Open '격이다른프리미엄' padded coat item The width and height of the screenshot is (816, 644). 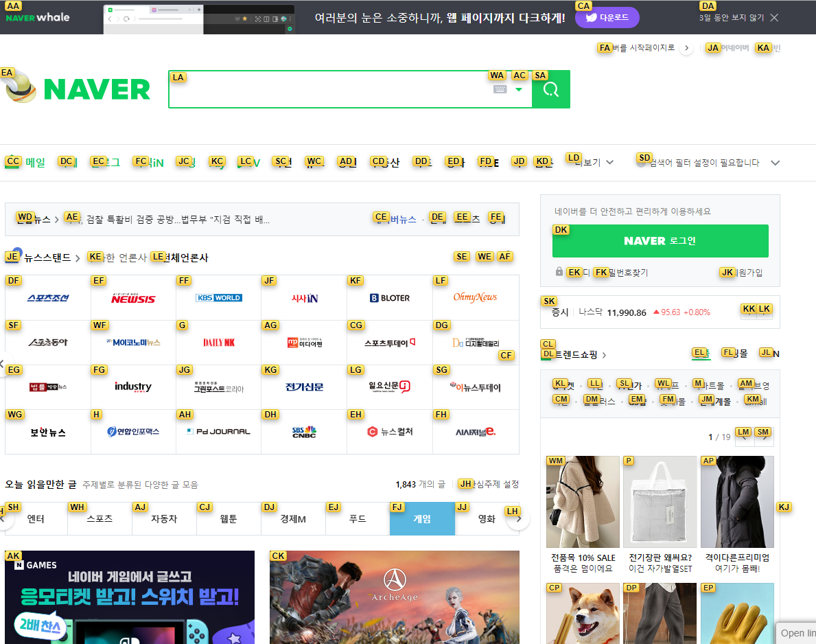click(x=737, y=515)
